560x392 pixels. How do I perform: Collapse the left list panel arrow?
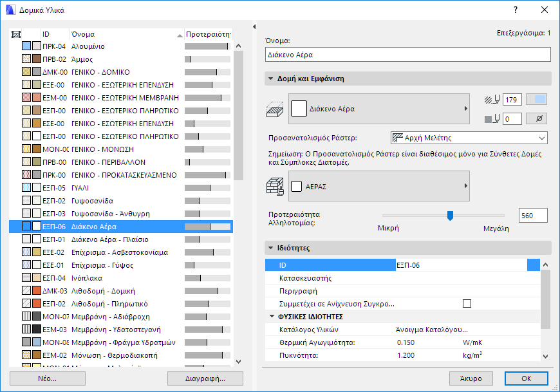(x=254, y=27)
